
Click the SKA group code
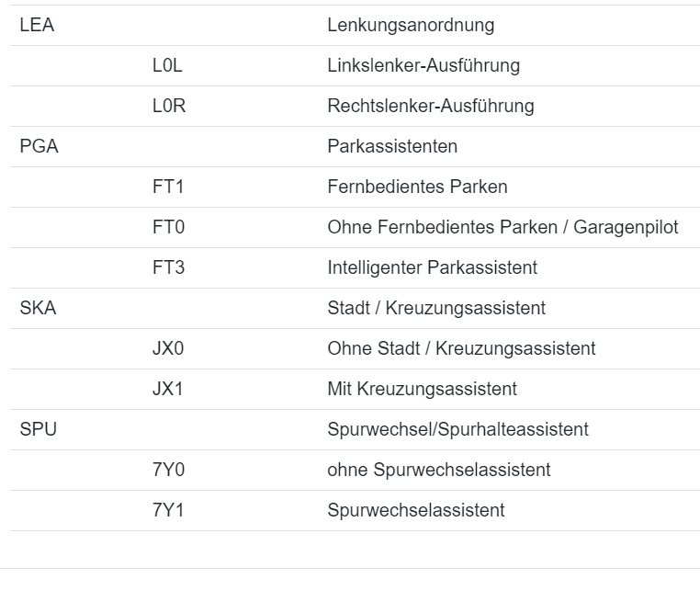tap(38, 309)
